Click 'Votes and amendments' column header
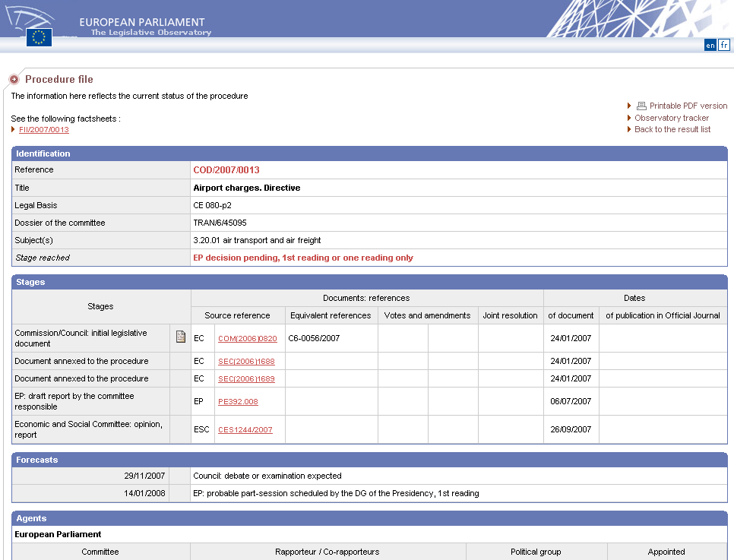Image resolution: width=734 pixels, height=560 pixels. coord(427,315)
